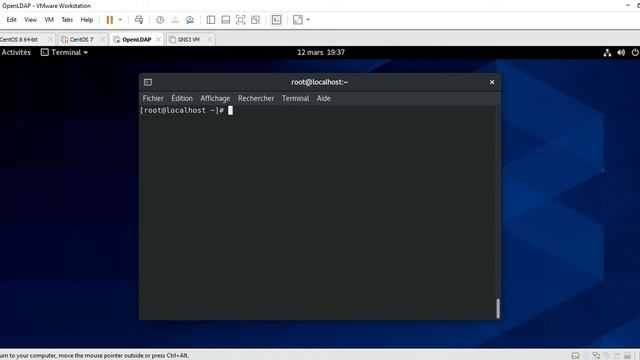This screenshot has width=640, height=360.
Task: Open the Terminal menu in terminal menubar
Action: pos(296,98)
